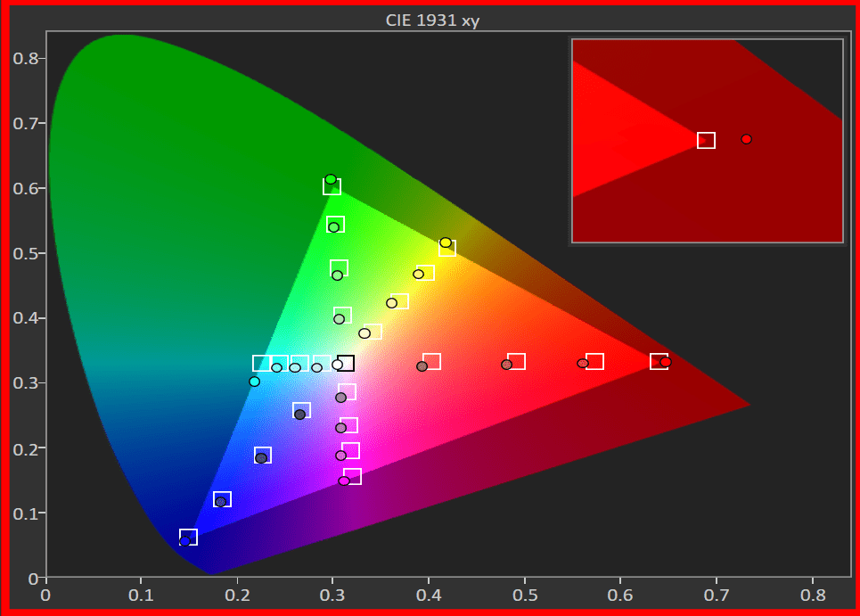Select green measured circle just below green primary
The width and height of the screenshot is (860, 616).
tap(334, 227)
